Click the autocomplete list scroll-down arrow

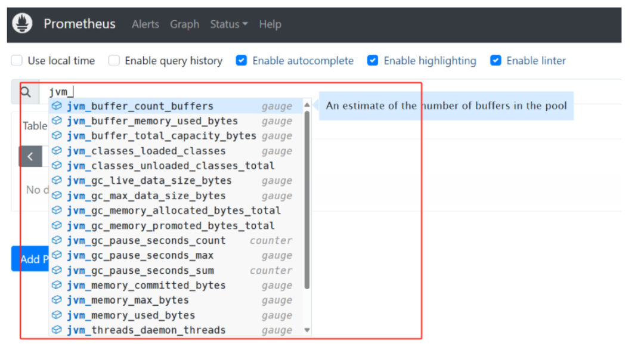click(x=307, y=330)
